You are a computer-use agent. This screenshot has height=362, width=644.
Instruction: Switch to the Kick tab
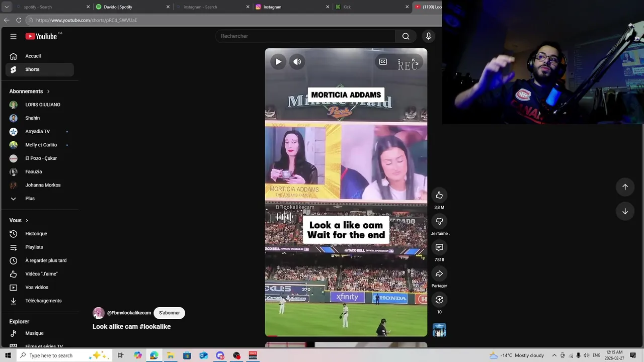click(372, 7)
